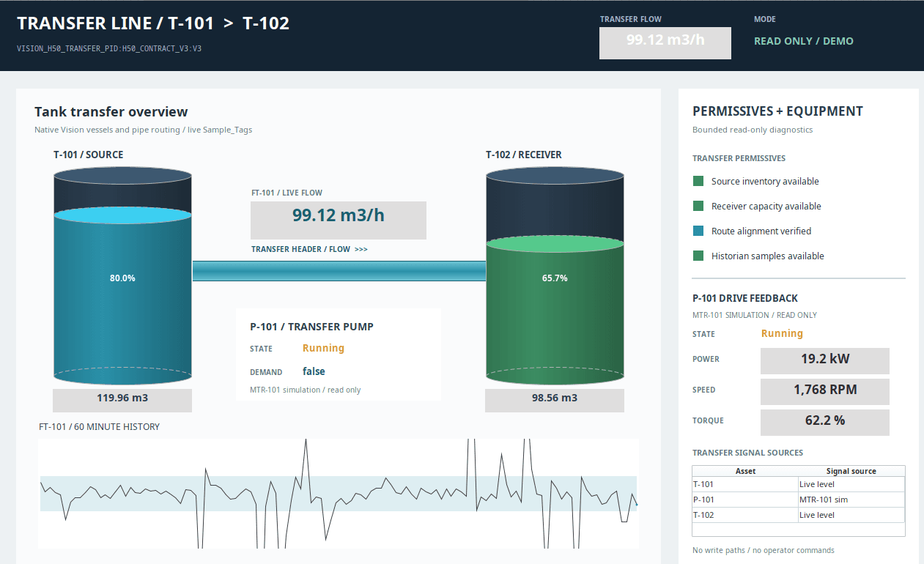Select the P-101 MTR-101 sim table row
924x564 pixels.
click(x=799, y=500)
